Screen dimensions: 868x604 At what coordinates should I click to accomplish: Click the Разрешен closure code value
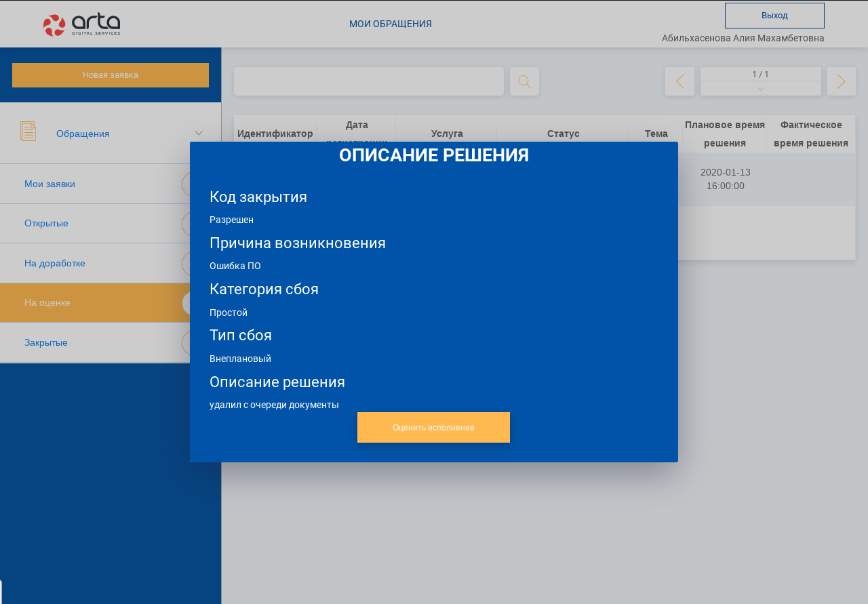pos(231,220)
